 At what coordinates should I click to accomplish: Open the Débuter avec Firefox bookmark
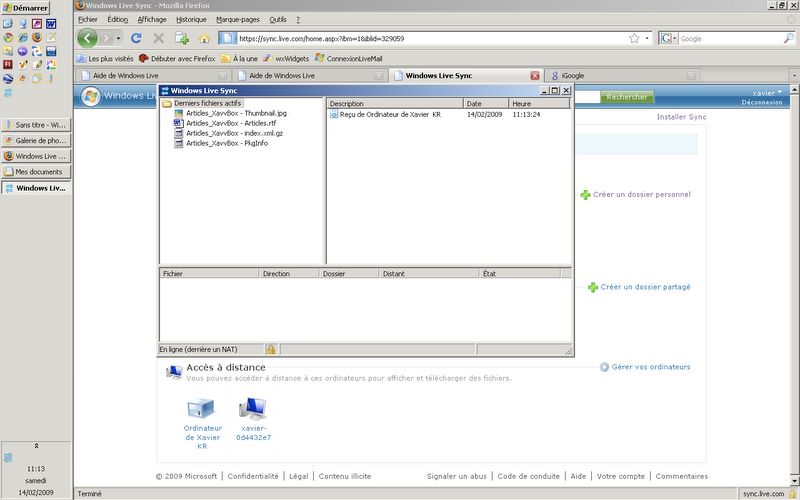coord(177,59)
